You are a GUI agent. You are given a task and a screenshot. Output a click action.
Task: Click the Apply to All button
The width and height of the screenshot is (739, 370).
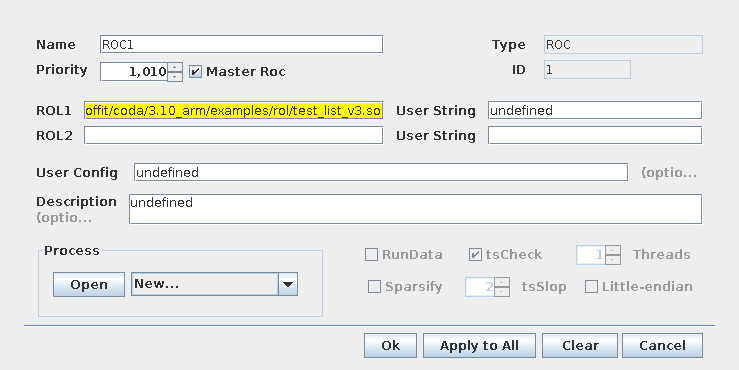coord(479,345)
